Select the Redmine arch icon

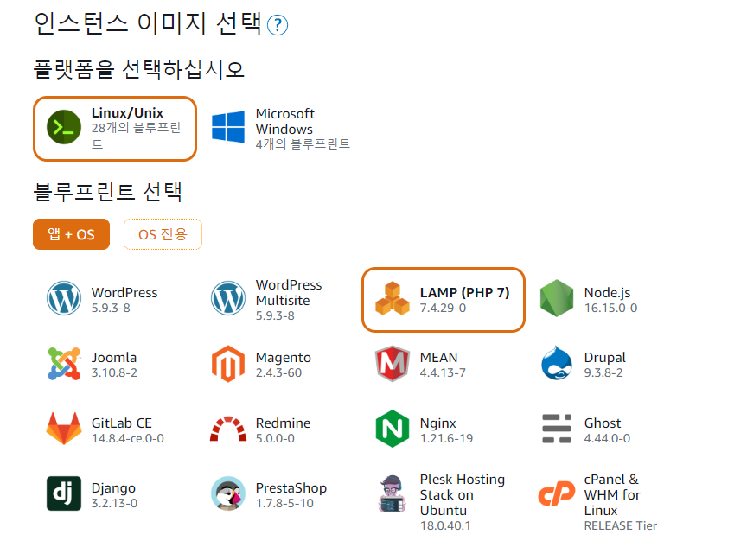[228, 429]
